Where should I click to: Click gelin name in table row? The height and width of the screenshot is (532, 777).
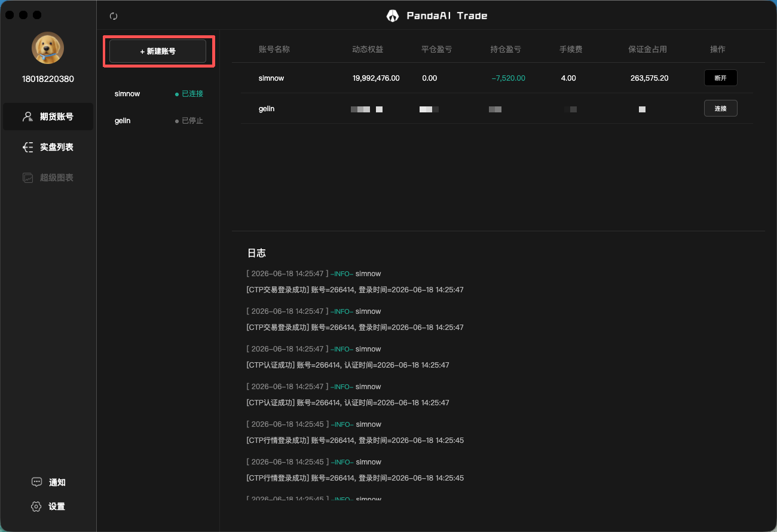pyautogui.click(x=267, y=109)
